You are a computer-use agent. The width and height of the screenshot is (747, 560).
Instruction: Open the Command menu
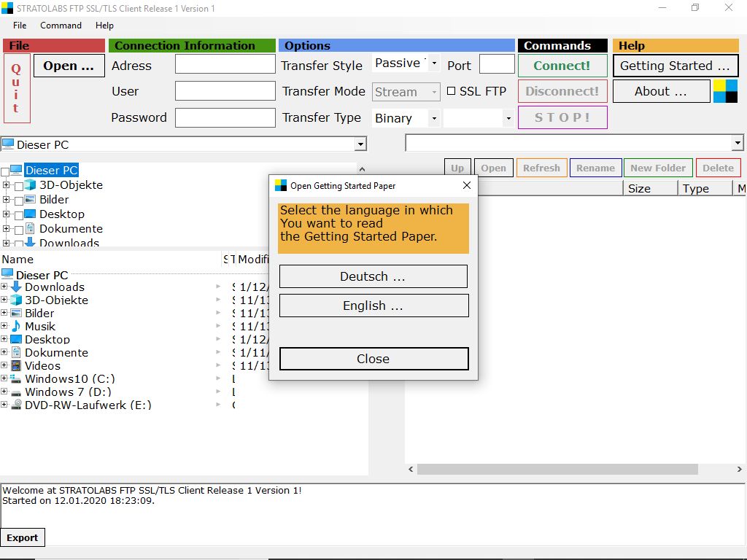tap(61, 26)
